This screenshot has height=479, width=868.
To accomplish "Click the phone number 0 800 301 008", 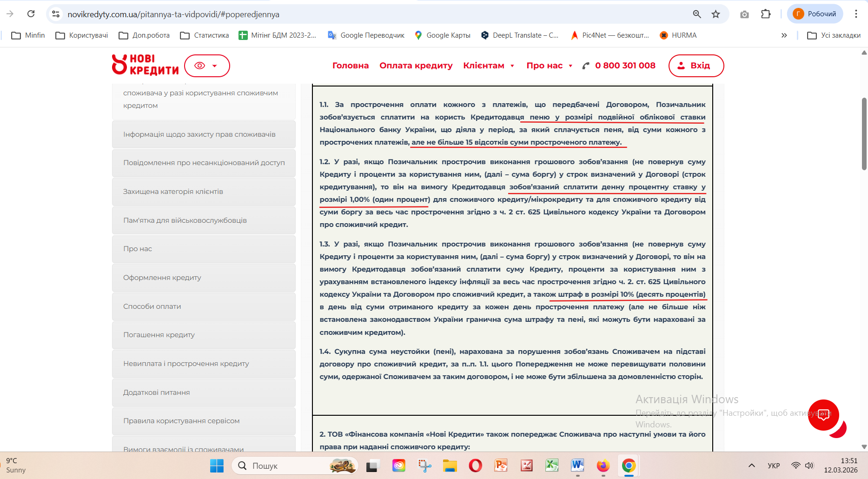I will coord(625,66).
